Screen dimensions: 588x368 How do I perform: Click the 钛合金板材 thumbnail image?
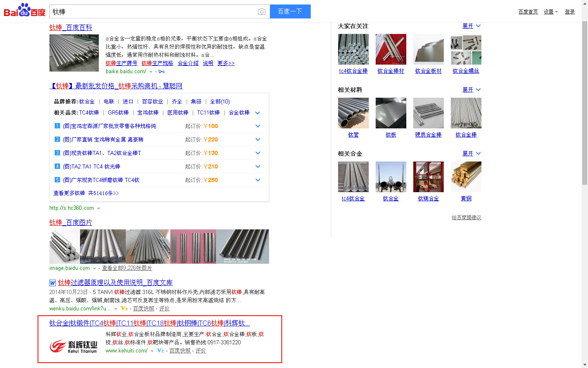pyautogui.click(x=428, y=49)
